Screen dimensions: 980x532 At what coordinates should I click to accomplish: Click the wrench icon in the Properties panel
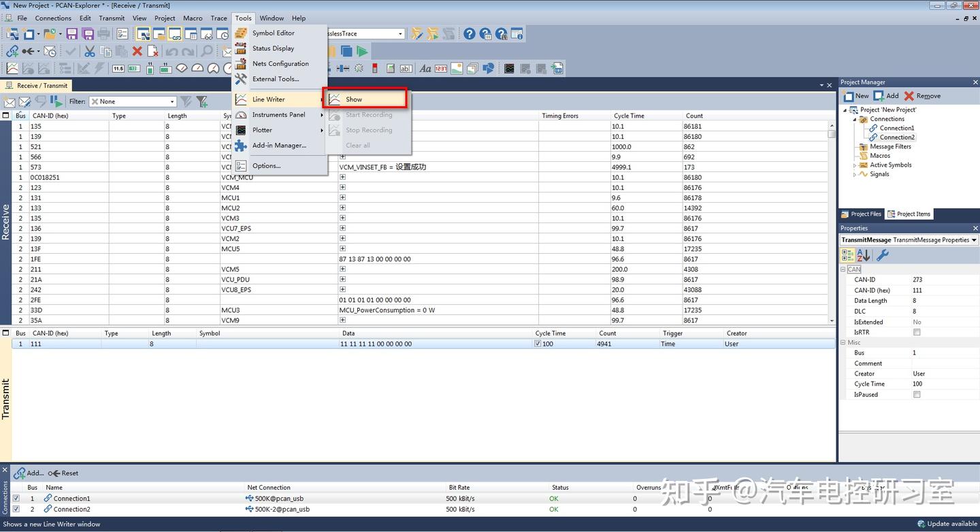pyautogui.click(x=883, y=254)
